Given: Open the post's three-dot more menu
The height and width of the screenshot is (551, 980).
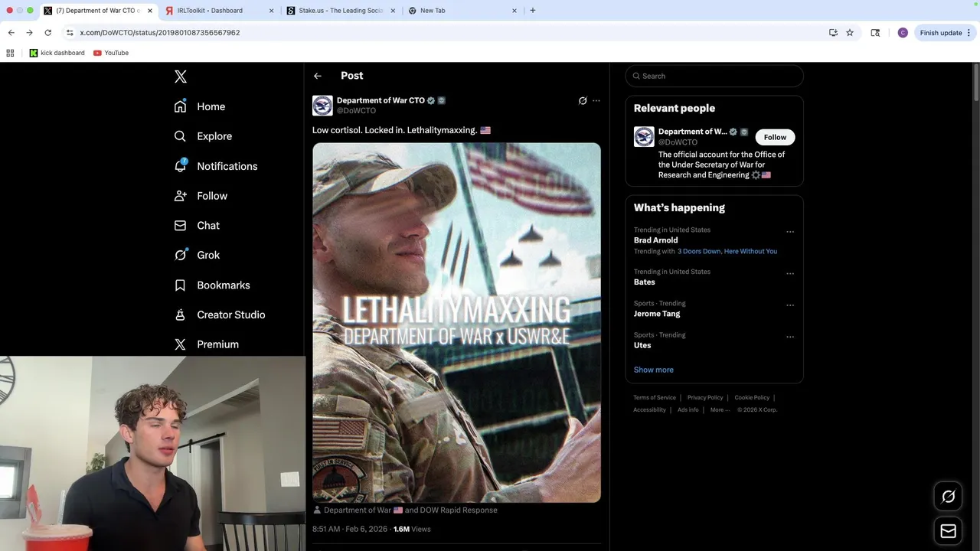Looking at the screenshot, I should pyautogui.click(x=596, y=100).
